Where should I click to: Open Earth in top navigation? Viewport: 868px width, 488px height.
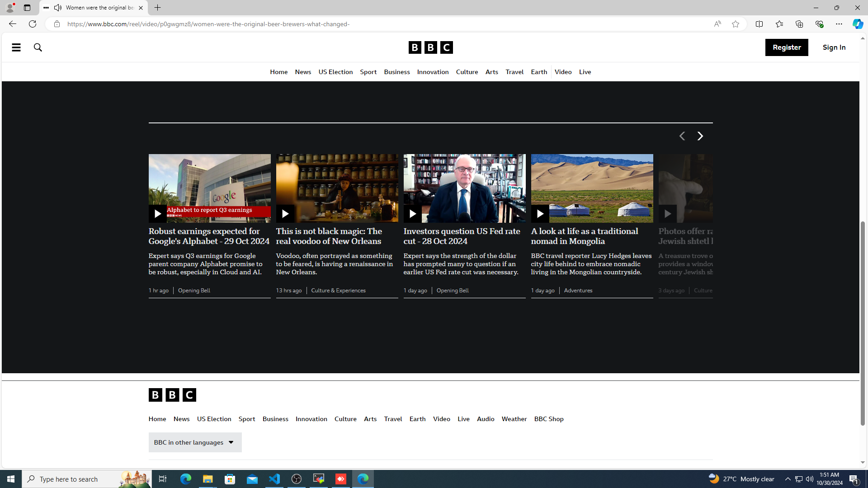point(539,72)
